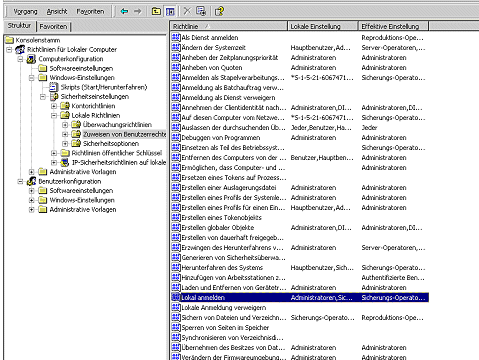This screenshot has width=479, height=360.
Task: Click the policy icon for Lokal anmelden
Action: 176,297
